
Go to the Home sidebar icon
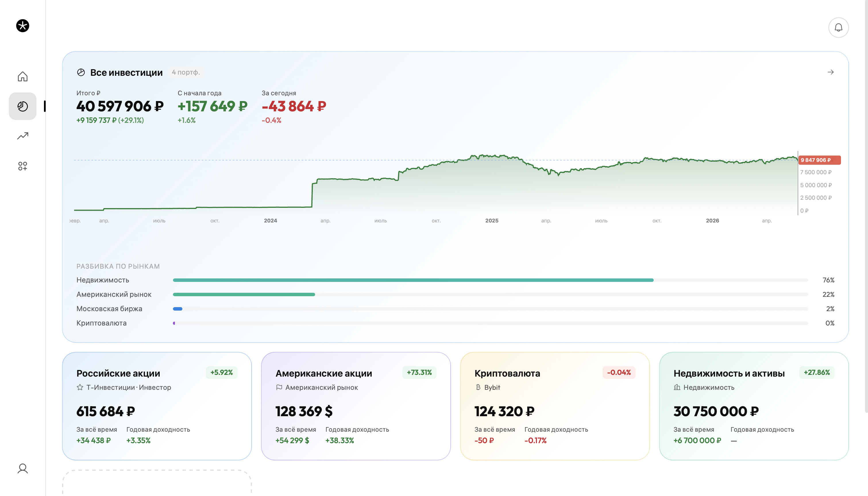(x=22, y=76)
